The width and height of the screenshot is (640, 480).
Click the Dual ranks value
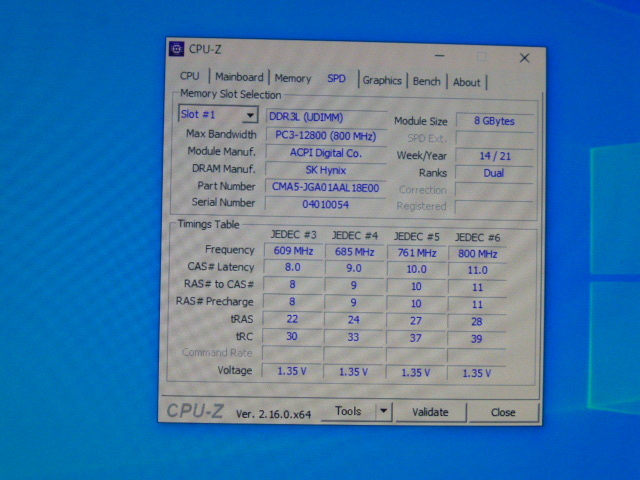(494, 173)
